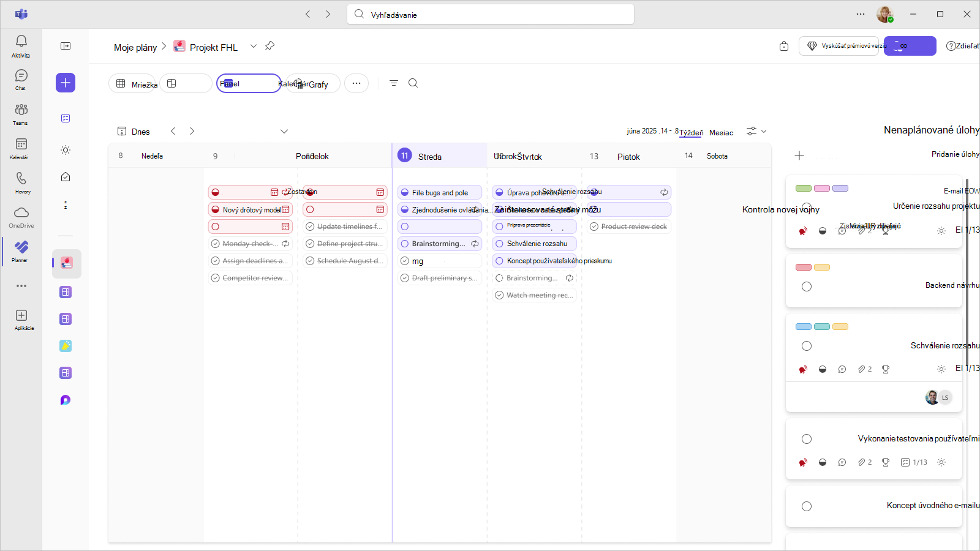The height and width of the screenshot is (551, 980).
Task: Add a task with the plus icon
Action: 799,156
